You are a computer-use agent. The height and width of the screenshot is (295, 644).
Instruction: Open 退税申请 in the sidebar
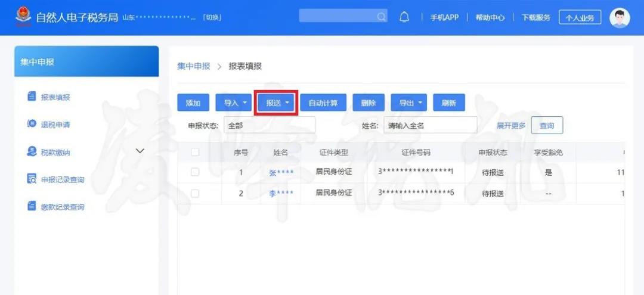[55, 125]
